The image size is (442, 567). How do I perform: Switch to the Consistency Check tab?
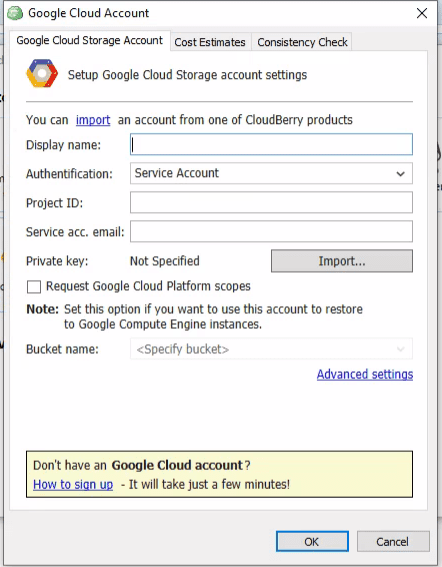tap(302, 42)
